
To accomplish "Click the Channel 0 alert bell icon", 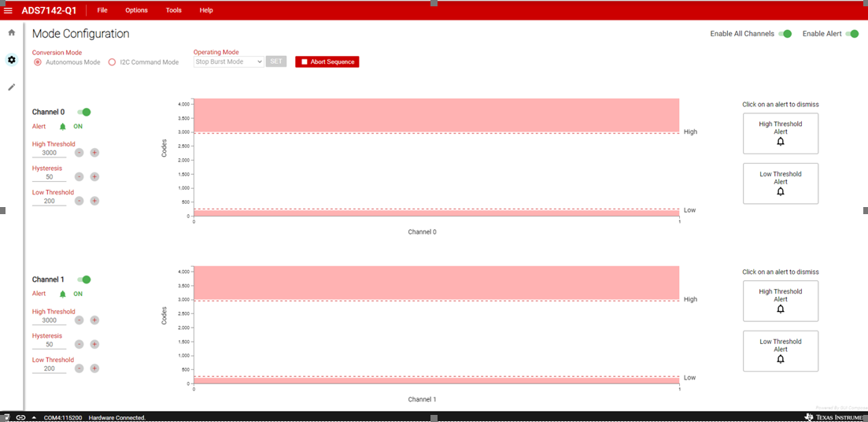I will 62,126.
